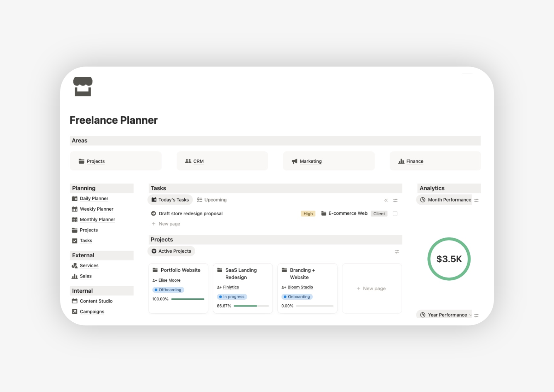Click the Sales chart icon under External
This screenshot has width=554, height=392.
[x=74, y=276]
